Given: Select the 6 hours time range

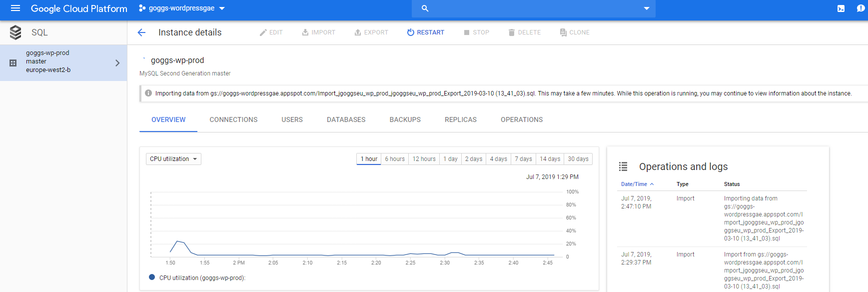Looking at the screenshot, I should pos(395,159).
